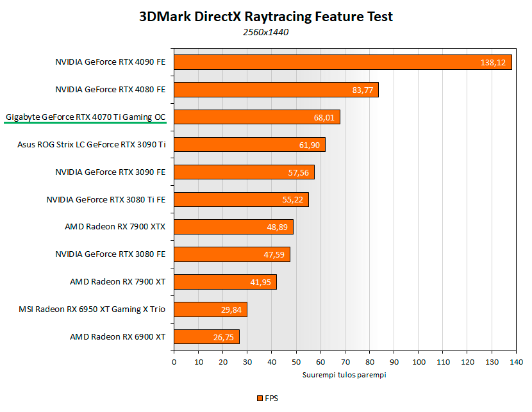Click the 2560x1440 resolution subtitle
Screen dimensions: 532x412
point(265,32)
